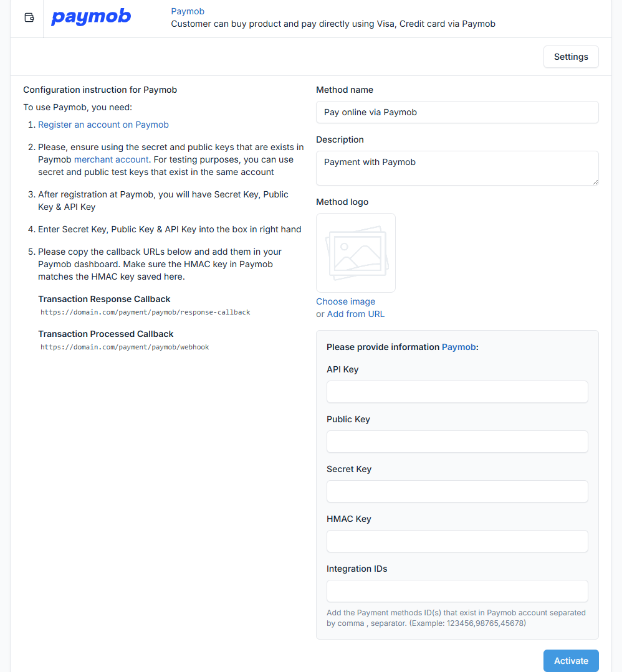Click the wallet icon at top left
The width and height of the screenshot is (622, 672).
[29, 17]
